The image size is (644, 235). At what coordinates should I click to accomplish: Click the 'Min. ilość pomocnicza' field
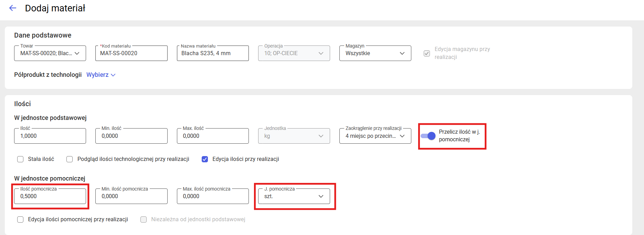pyautogui.click(x=131, y=196)
